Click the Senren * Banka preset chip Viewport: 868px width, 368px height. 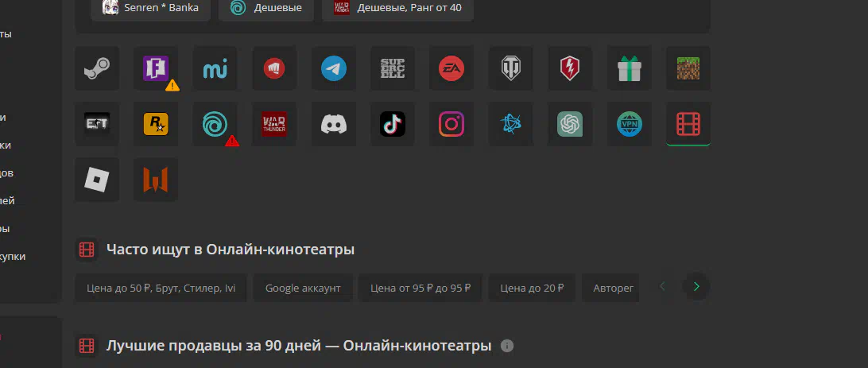pyautogui.click(x=150, y=8)
